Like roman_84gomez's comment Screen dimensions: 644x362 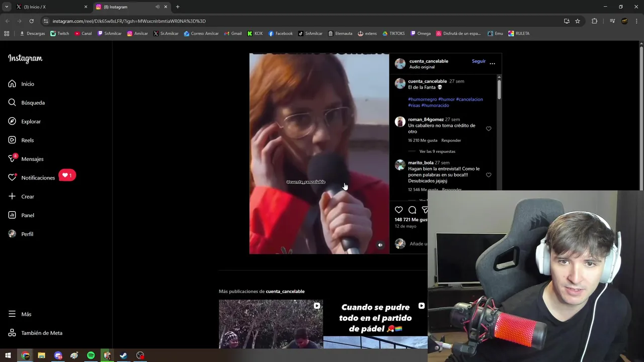coord(489,129)
